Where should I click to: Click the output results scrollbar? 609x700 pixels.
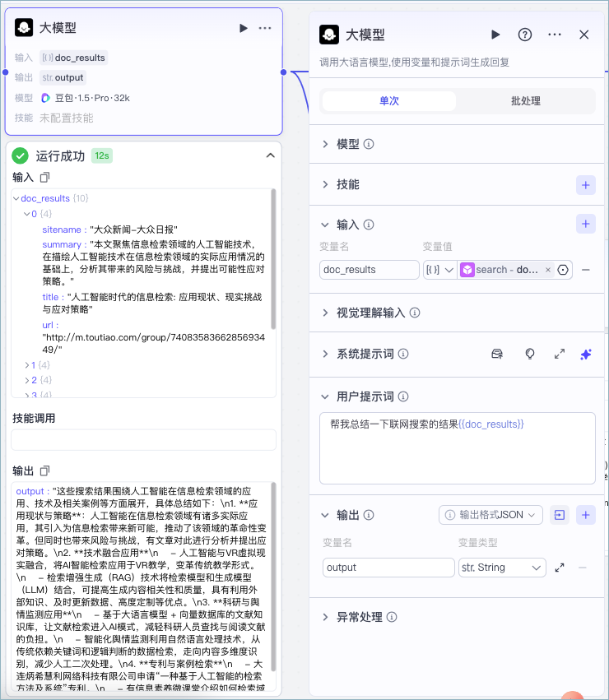(x=273, y=577)
